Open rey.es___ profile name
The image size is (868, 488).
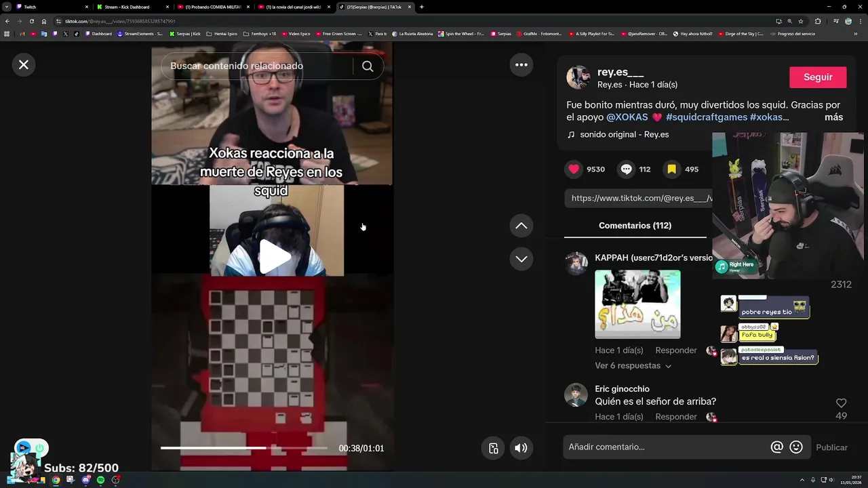coord(620,73)
